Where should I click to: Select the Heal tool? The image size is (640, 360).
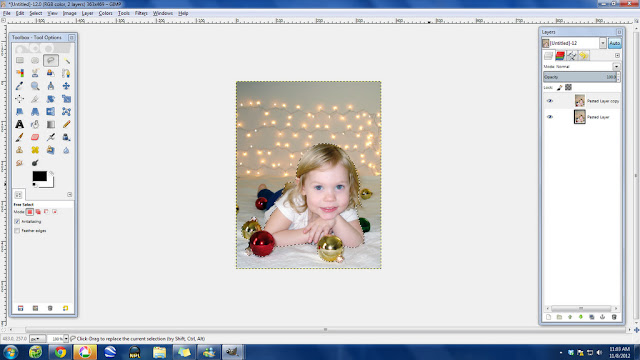pyautogui.click(x=35, y=150)
